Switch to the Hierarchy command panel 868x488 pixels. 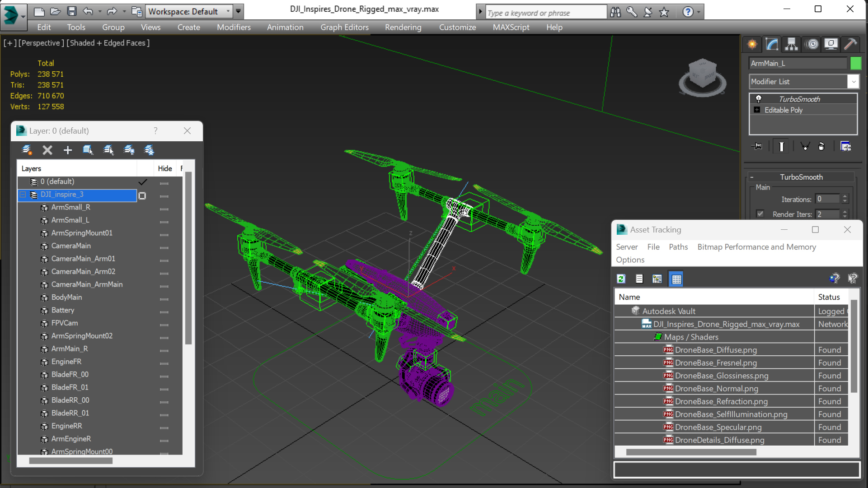click(x=791, y=44)
